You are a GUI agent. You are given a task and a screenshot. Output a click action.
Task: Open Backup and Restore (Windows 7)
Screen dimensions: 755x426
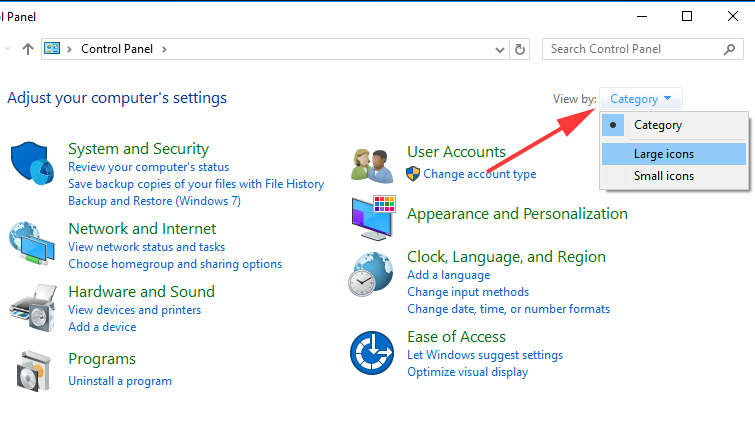(x=155, y=201)
